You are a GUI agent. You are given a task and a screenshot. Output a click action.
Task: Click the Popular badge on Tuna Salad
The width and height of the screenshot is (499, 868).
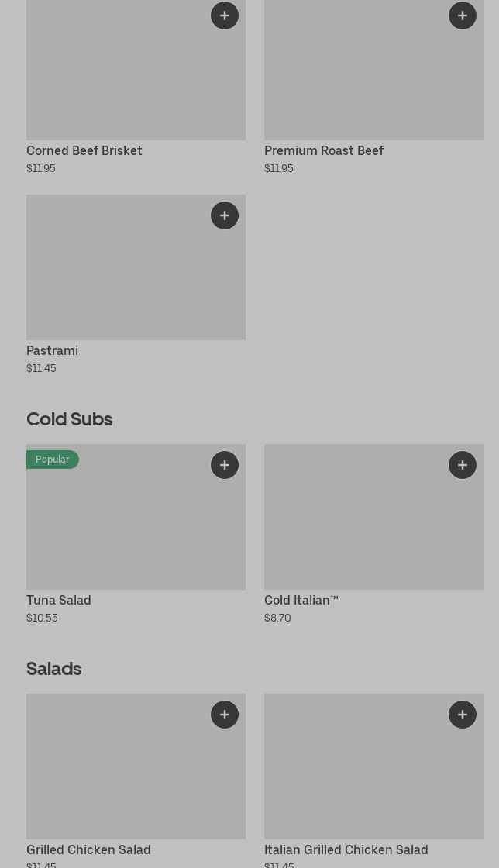(53, 460)
